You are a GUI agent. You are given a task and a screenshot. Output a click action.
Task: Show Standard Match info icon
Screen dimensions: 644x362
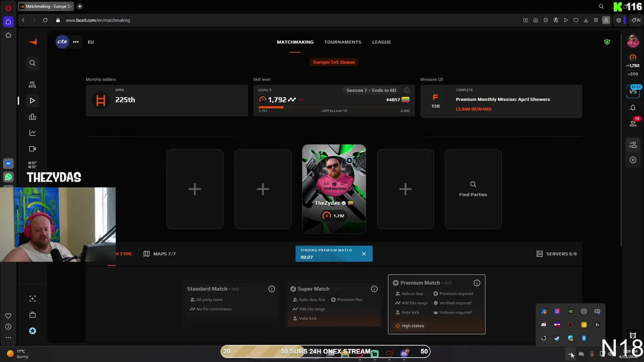(x=272, y=289)
